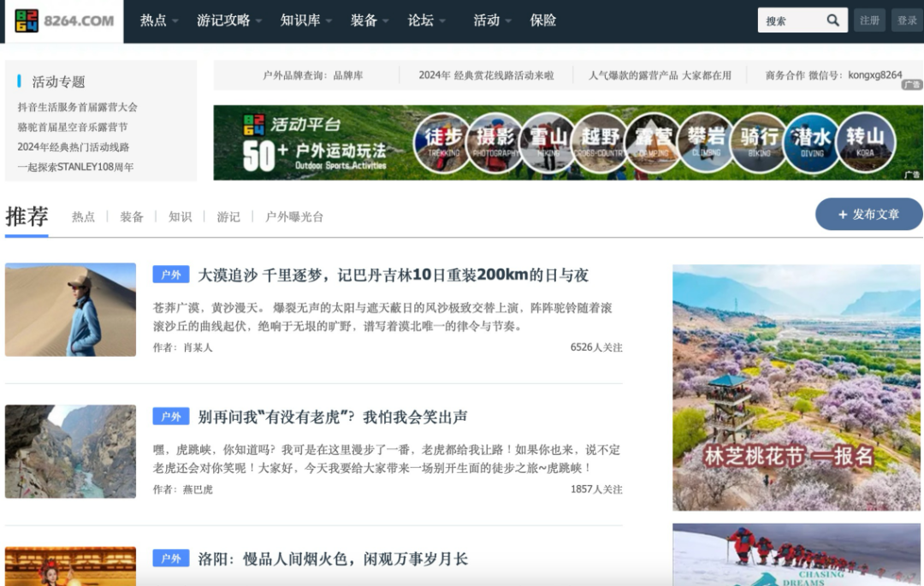Click the 活动平台 50+ 户外运动玩法 banner text
The image size is (924, 586).
[315, 143]
